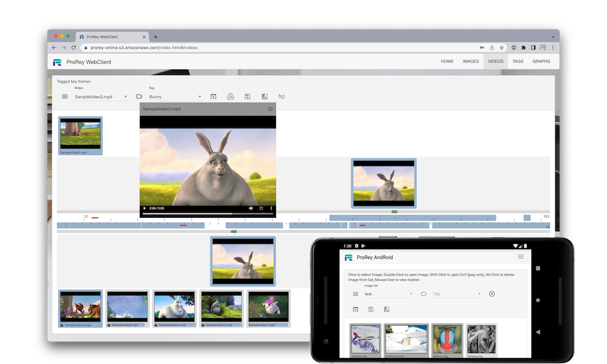The width and height of the screenshot is (607, 364).
Task: Toggle the blue unlink icon
Action: coord(282,96)
